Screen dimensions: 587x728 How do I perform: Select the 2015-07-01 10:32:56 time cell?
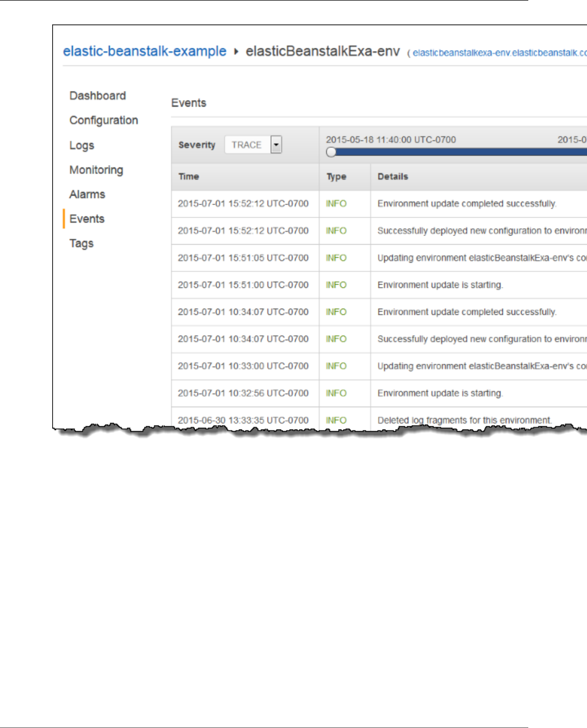[x=243, y=393]
